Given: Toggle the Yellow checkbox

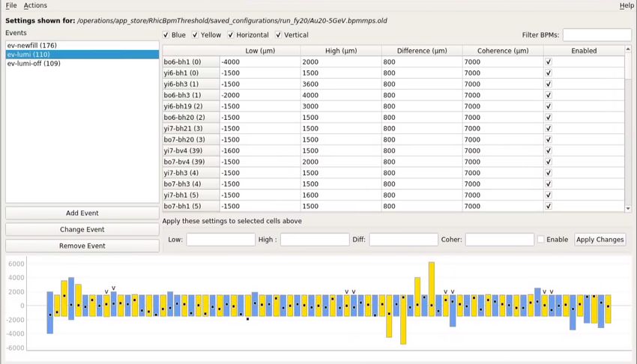Looking at the screenshot, I should tap(195, 35).
